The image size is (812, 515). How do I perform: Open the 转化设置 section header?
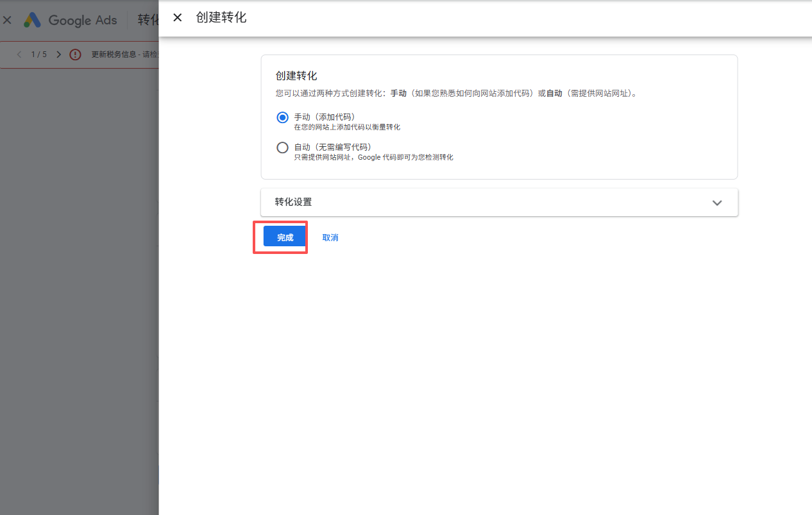pyautogui.click(x=294, y=202)
